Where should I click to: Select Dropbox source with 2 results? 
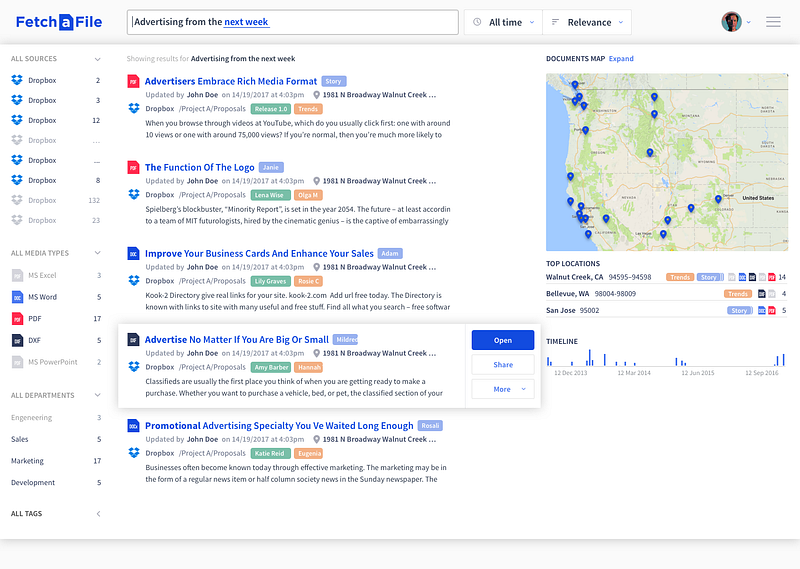tap(56, 80)
